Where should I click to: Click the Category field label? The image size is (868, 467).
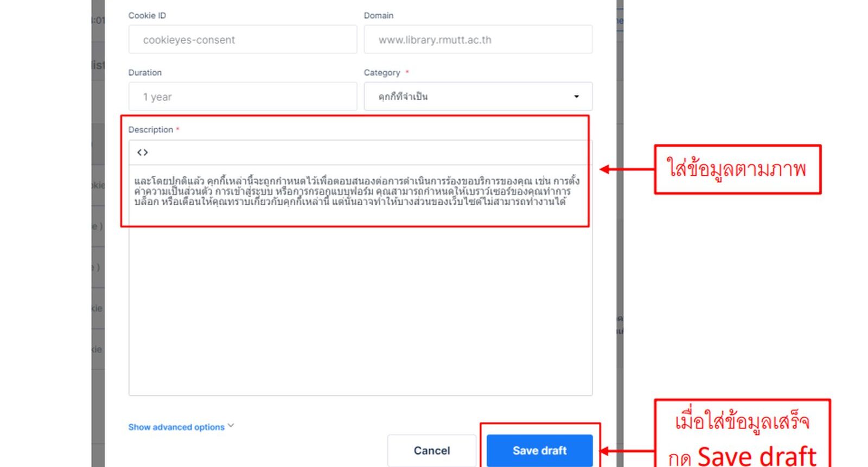click(x=382, y=73)
